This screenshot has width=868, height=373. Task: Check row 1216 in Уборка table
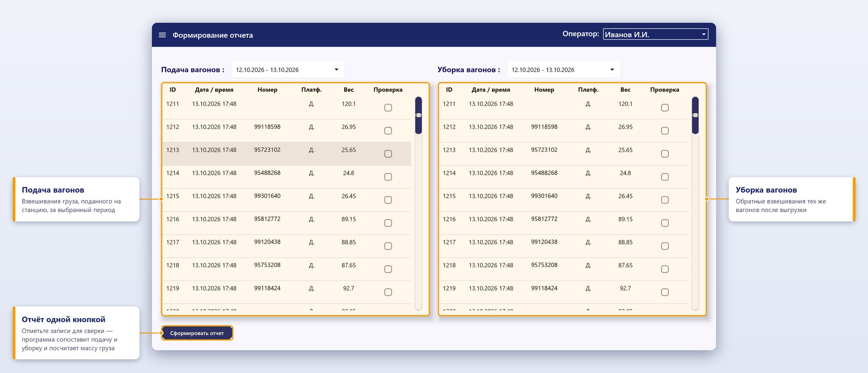pyautogui.click(x=665, y=223)
